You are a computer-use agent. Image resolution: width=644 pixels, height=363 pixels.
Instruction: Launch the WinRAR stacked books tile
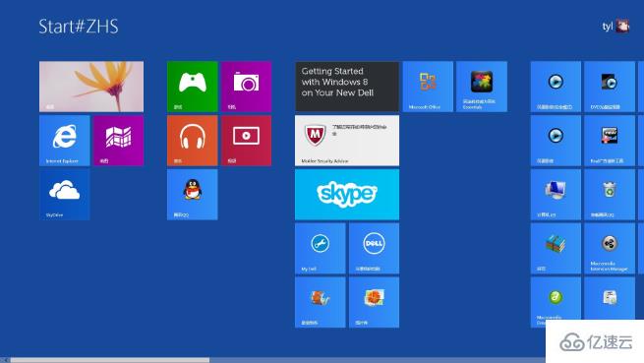click(x=556, y=248)
